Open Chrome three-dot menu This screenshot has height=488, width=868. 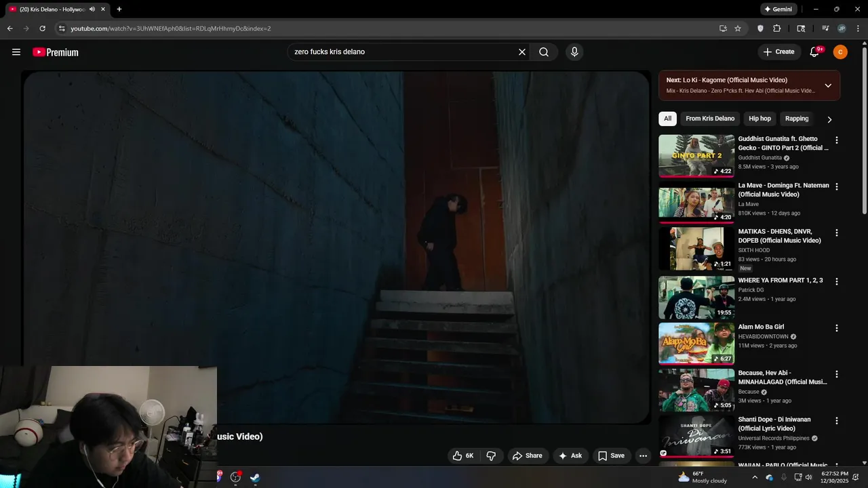tap(857, 28)
